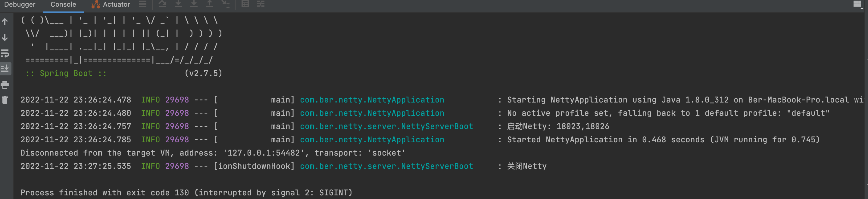This screenshot has width=868, height=199.
Task: Click the down arrow in console gutter
Action: tap(5, 37)
